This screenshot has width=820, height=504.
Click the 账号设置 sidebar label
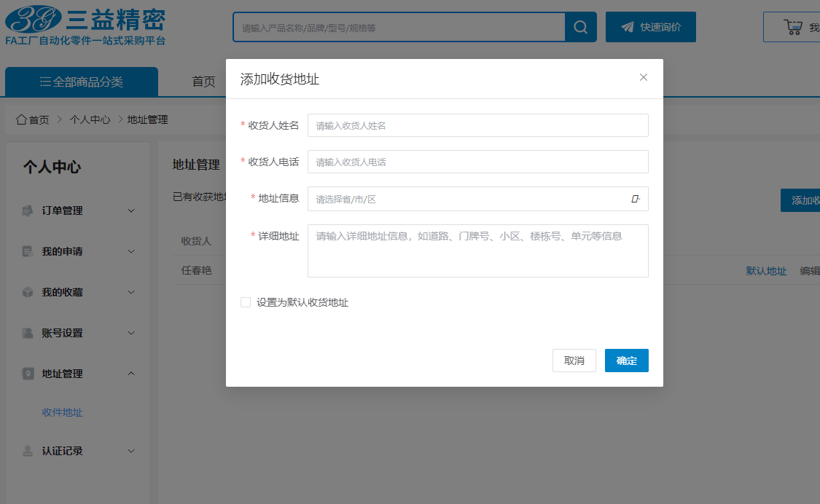tap(62, 333)
